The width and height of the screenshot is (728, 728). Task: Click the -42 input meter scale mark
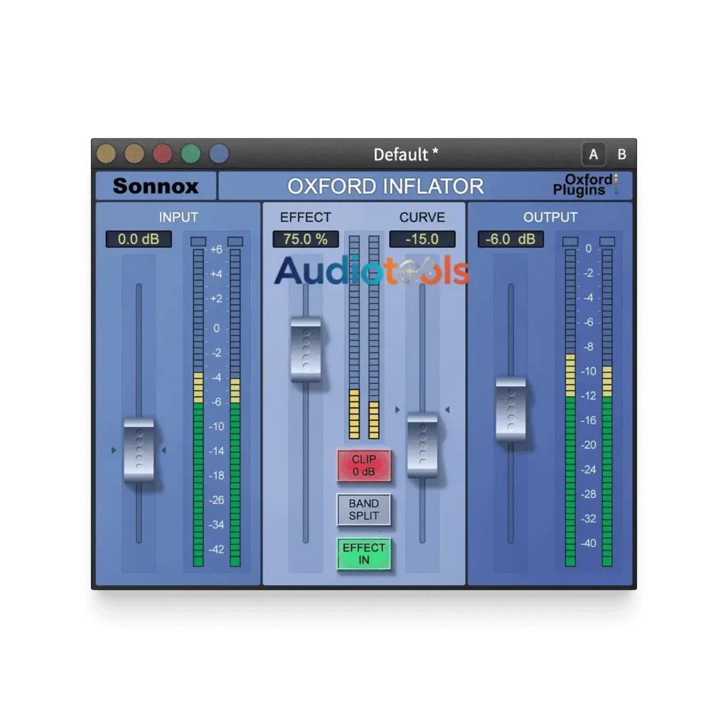click(x=216, y=550)
